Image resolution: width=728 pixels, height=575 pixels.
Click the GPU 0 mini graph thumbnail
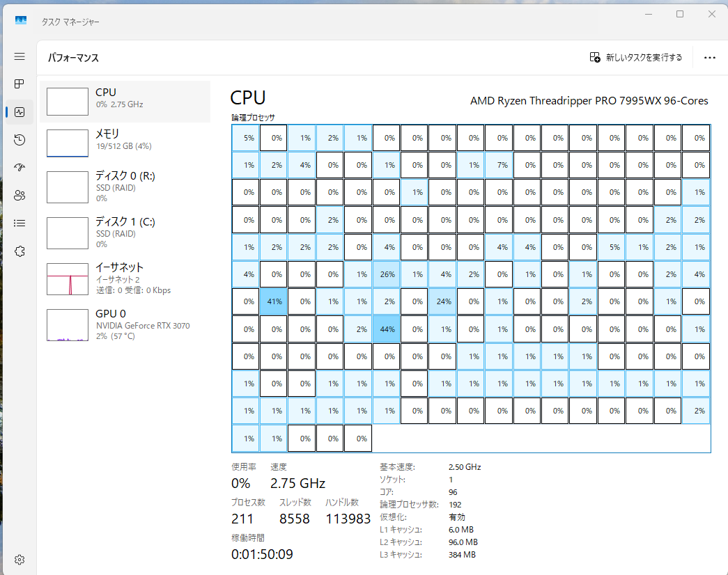(x=68, y=325)
